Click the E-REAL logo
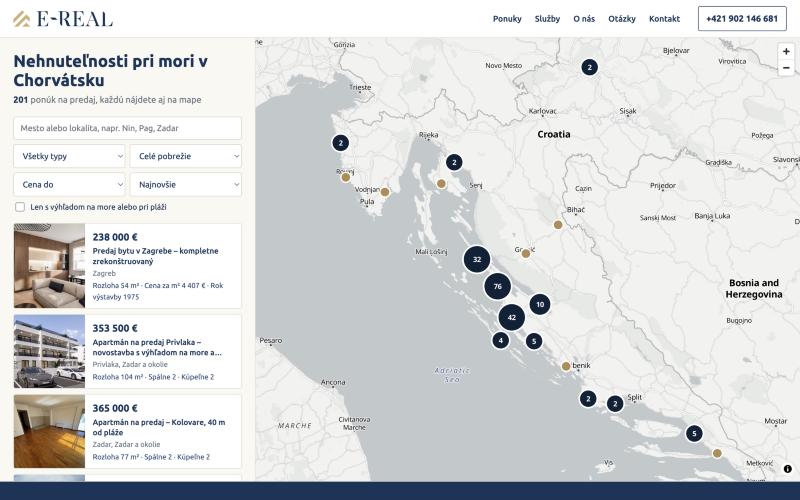 pyautogui.click(x=63, y=19)
